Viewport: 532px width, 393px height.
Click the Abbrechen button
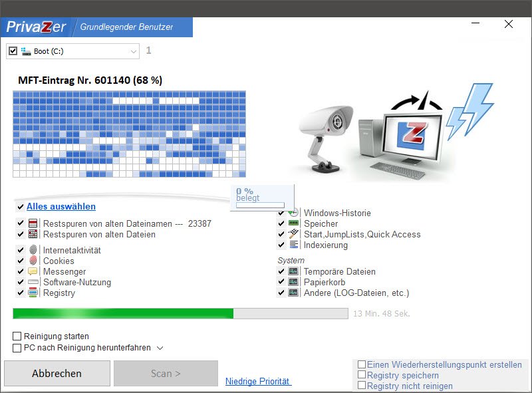point(57,373)
